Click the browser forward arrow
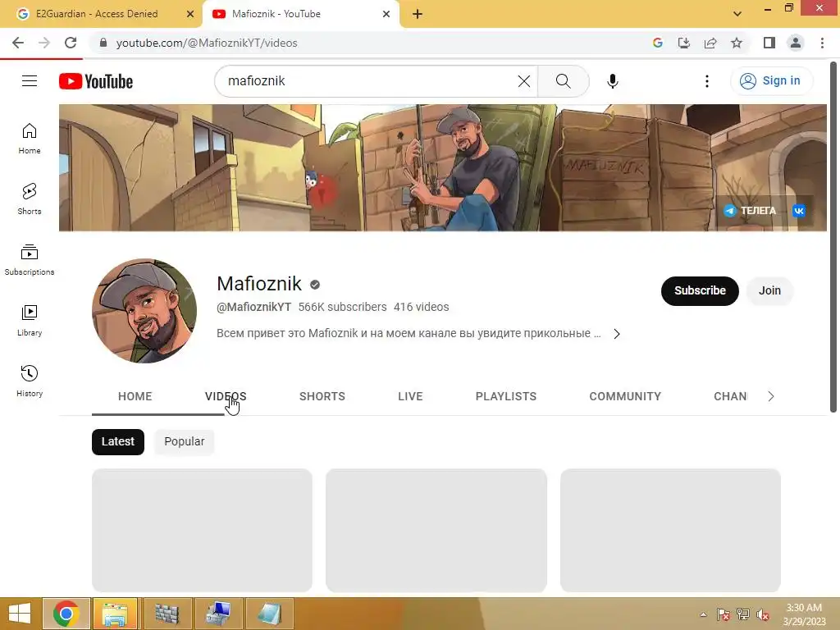Viewport: 840px width, 630px height. 44,43
